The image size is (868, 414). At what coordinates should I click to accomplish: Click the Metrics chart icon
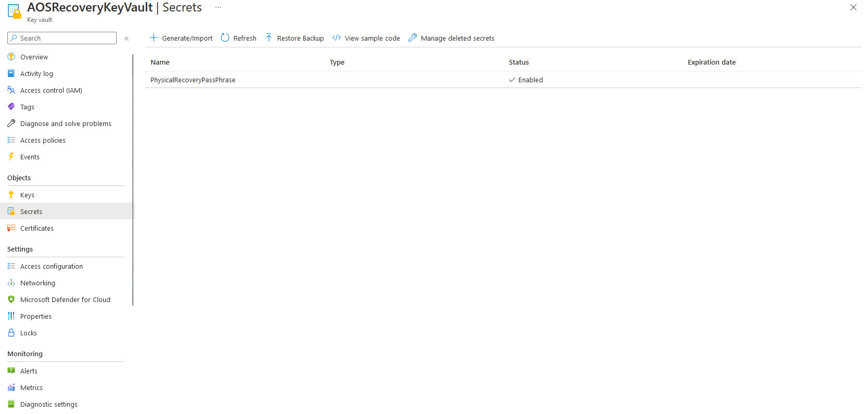[x=11, y=387]
